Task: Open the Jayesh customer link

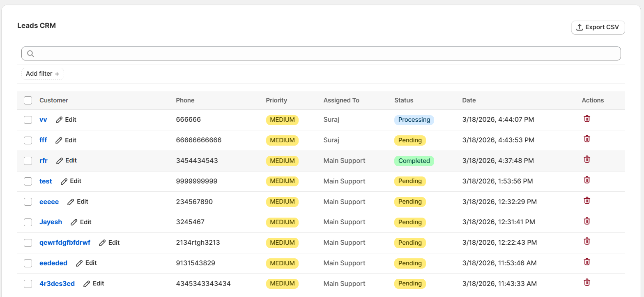Action: pyautogui.click(x=51, y=222)
